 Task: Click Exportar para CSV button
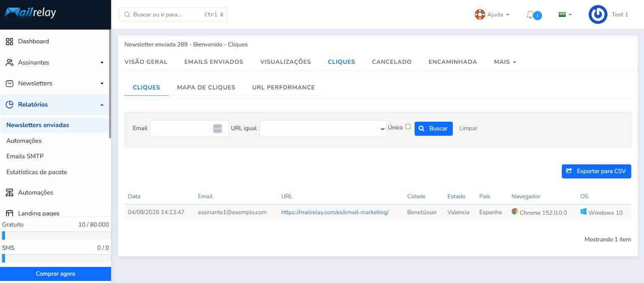click(x=596, y=171)
